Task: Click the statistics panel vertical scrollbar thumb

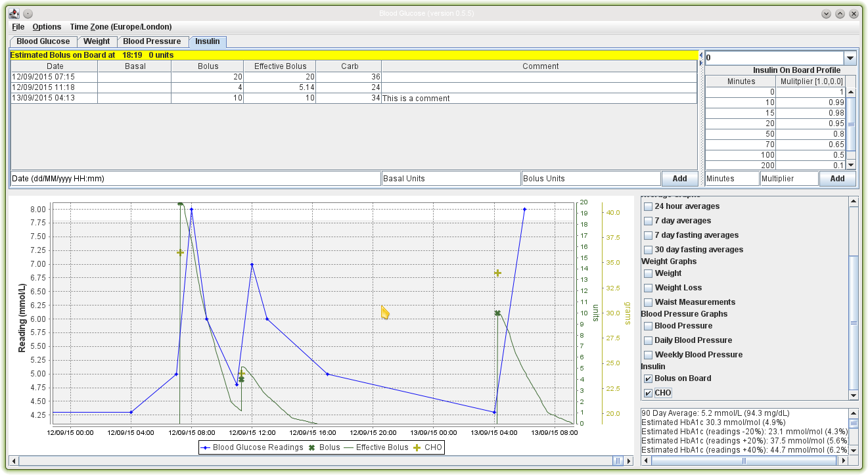Action: tap(854, 424)
